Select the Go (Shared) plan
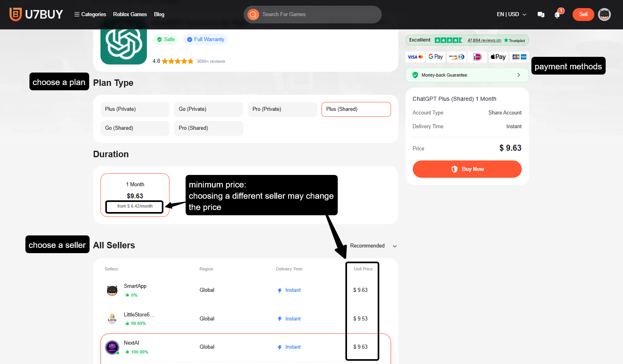The width and height of the screenshot is (623, 364). (135, 128)
